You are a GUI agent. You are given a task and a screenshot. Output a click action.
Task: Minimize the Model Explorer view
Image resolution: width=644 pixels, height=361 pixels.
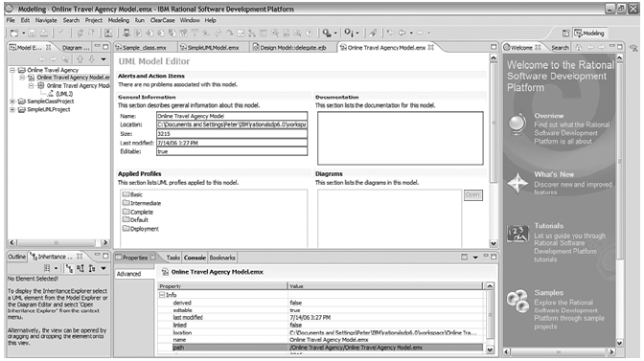(x=97, y=47)
